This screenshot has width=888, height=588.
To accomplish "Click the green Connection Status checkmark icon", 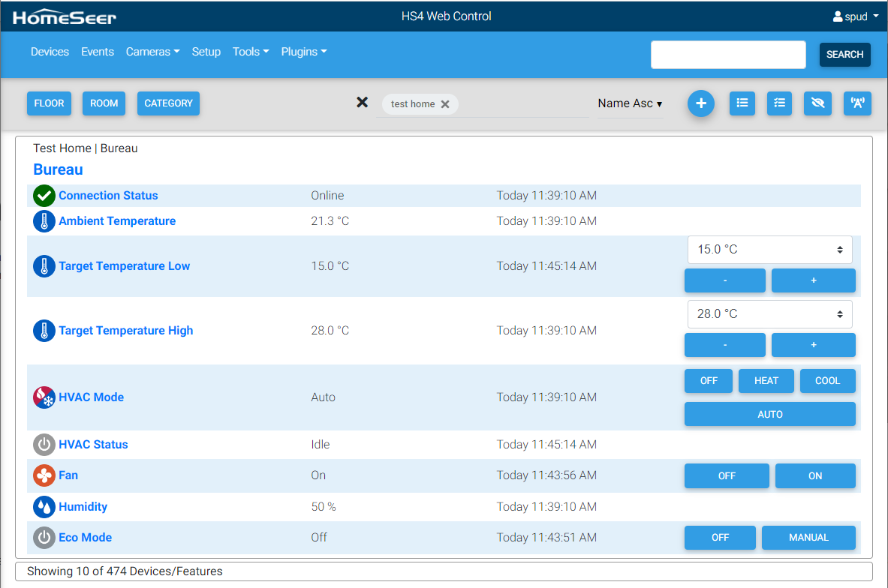I will [44, 196].
